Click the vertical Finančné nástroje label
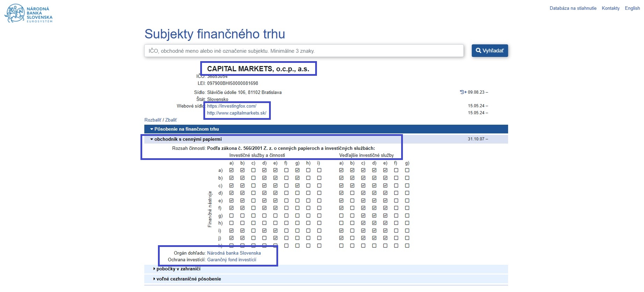The height and width of the screenshot is (292, 644). tap(210, 209)
